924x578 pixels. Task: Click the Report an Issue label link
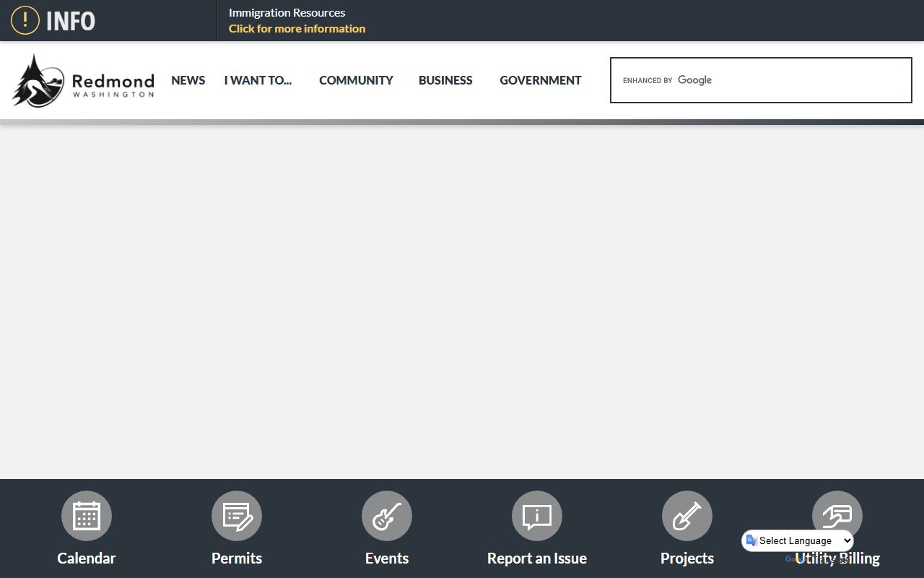[x=537, y=558]
